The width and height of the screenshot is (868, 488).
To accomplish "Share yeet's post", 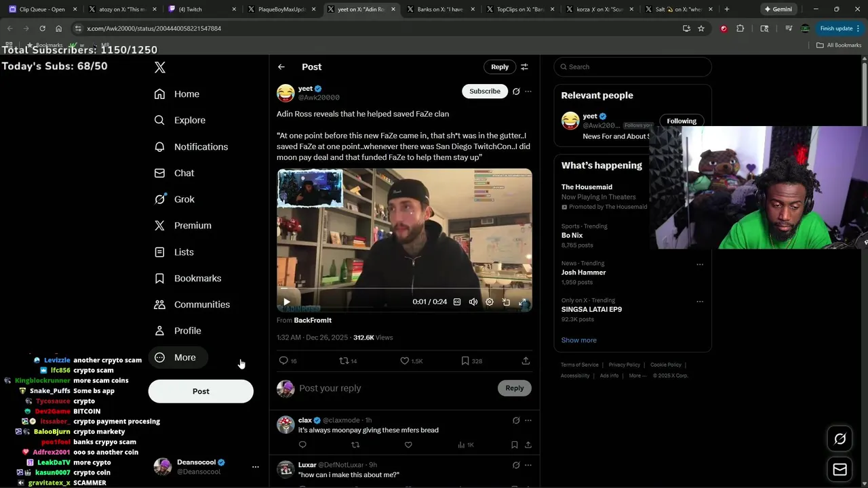I will [526, 361].
